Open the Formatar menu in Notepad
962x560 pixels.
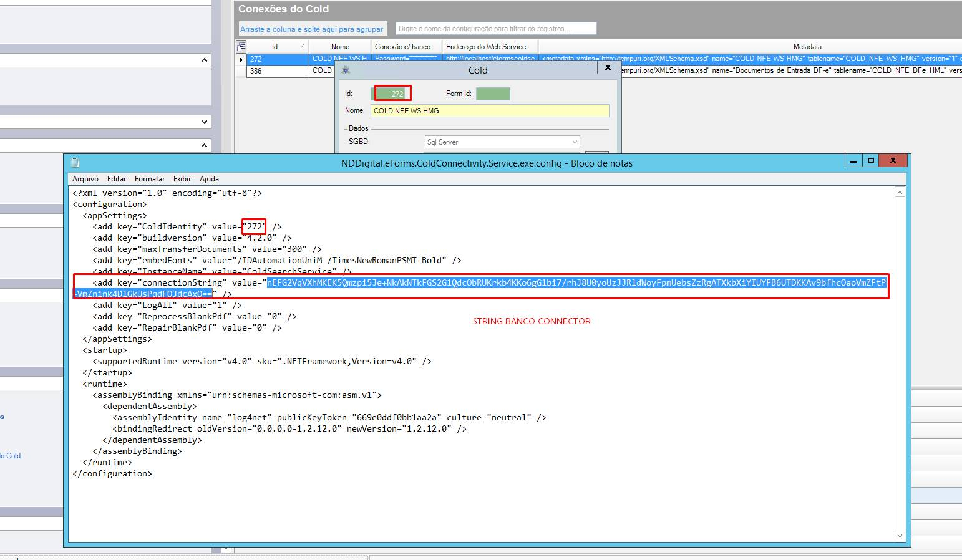pos(150,179)
